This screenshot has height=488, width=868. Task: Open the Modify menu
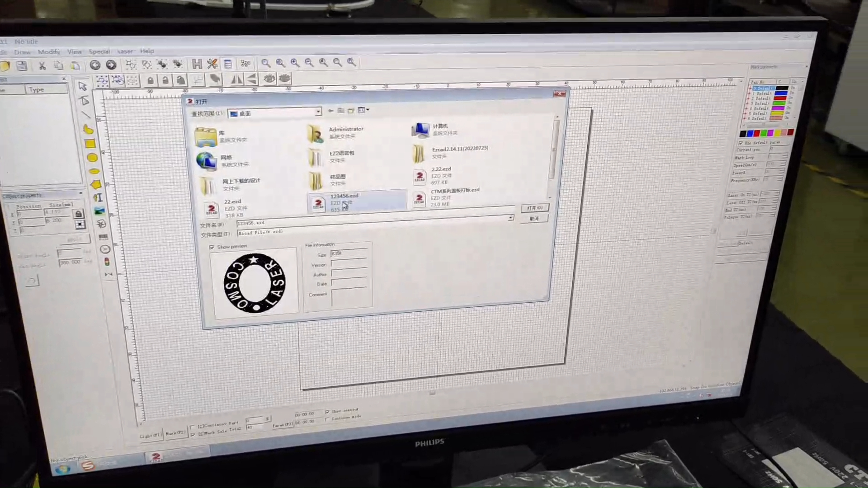(x=49, y=52)
